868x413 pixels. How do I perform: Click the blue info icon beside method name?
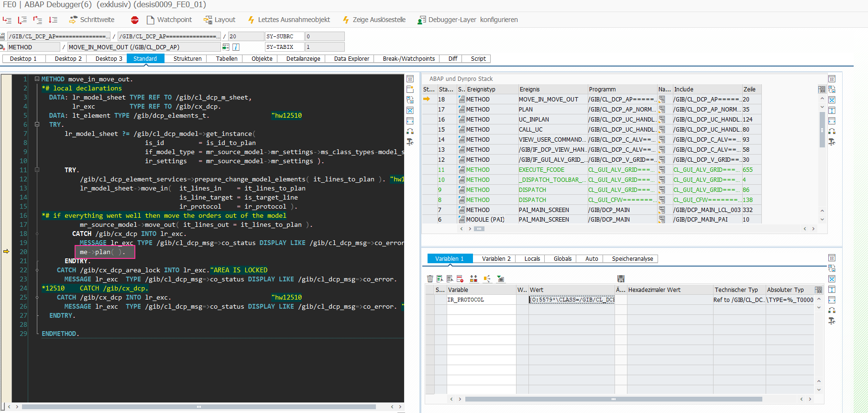(x=236, y=47)
